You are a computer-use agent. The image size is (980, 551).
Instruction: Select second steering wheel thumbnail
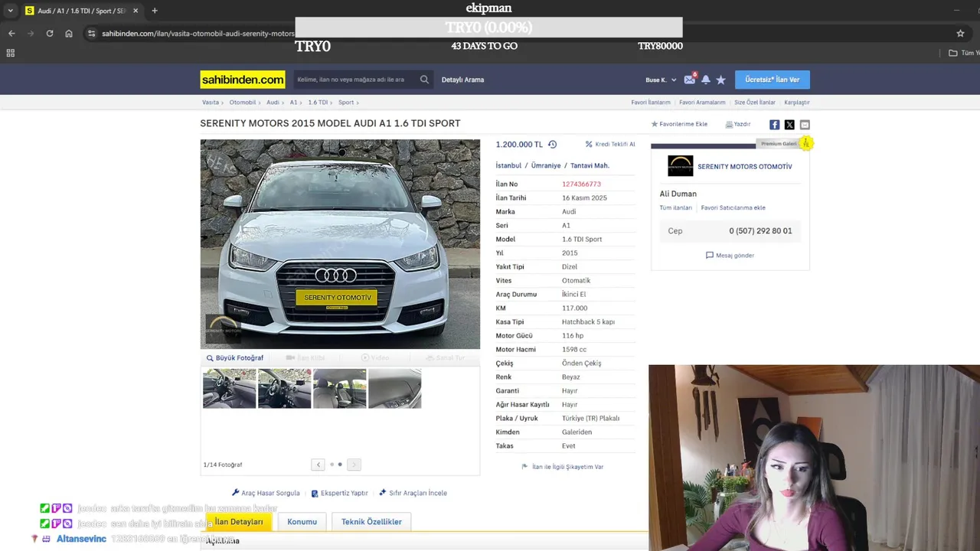(x=284, y=389)
